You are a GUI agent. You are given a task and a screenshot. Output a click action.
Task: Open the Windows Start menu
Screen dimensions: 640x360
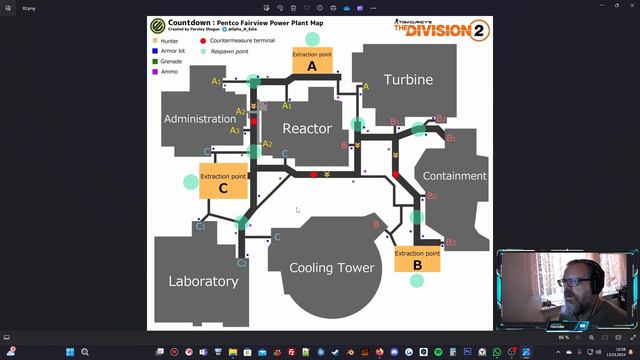[x=70, y=352]
